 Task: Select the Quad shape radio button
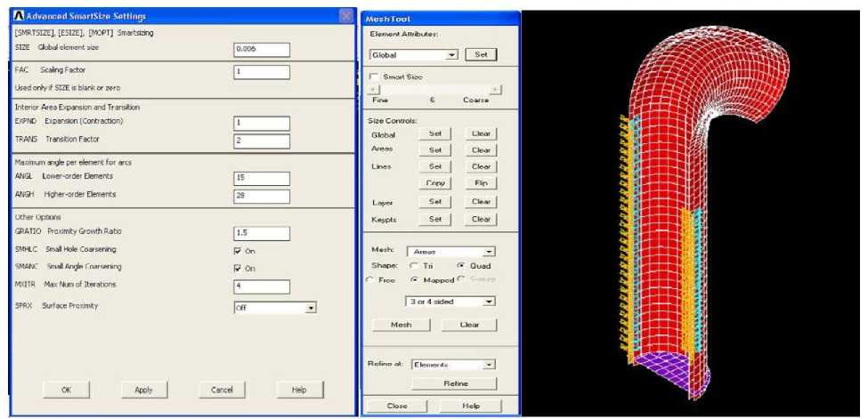click(460, 266)
